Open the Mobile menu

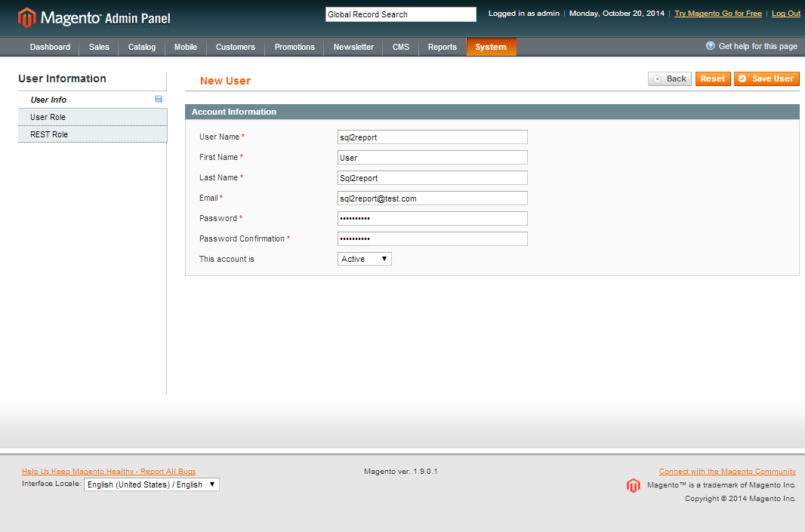(185, 47)
